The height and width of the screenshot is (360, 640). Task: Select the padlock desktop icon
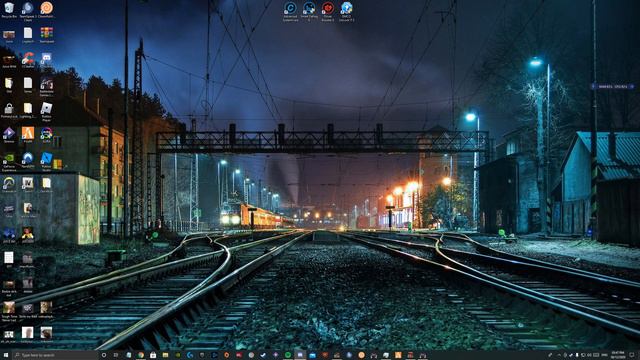coord(9,110)
